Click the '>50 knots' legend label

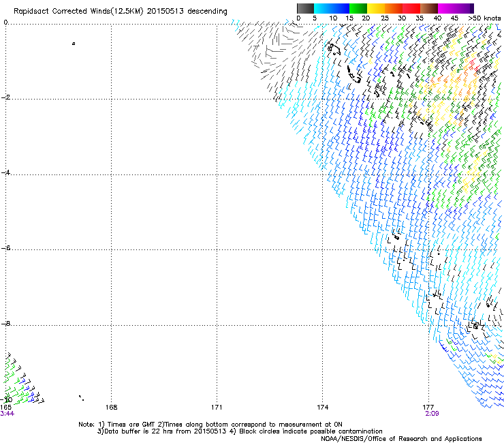coord(484,18)
